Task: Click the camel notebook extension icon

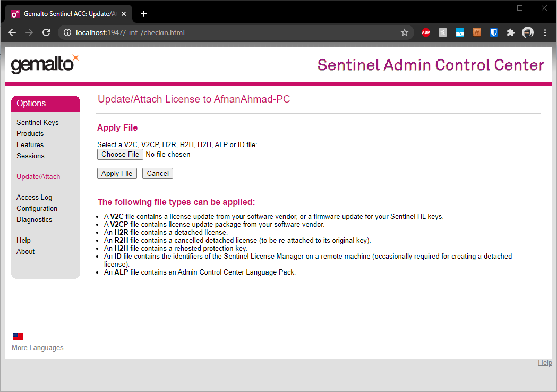Action: [x=476, y=32]
